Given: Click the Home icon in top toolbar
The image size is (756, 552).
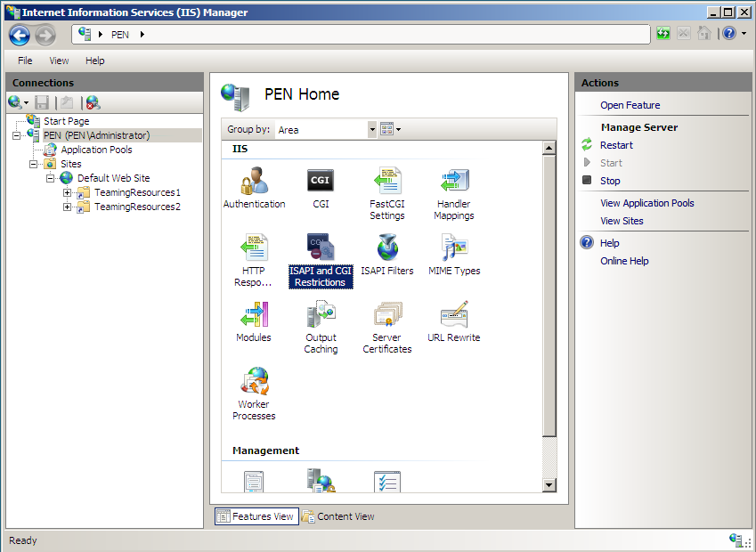Looking at the screenshot, I should 704,33.
